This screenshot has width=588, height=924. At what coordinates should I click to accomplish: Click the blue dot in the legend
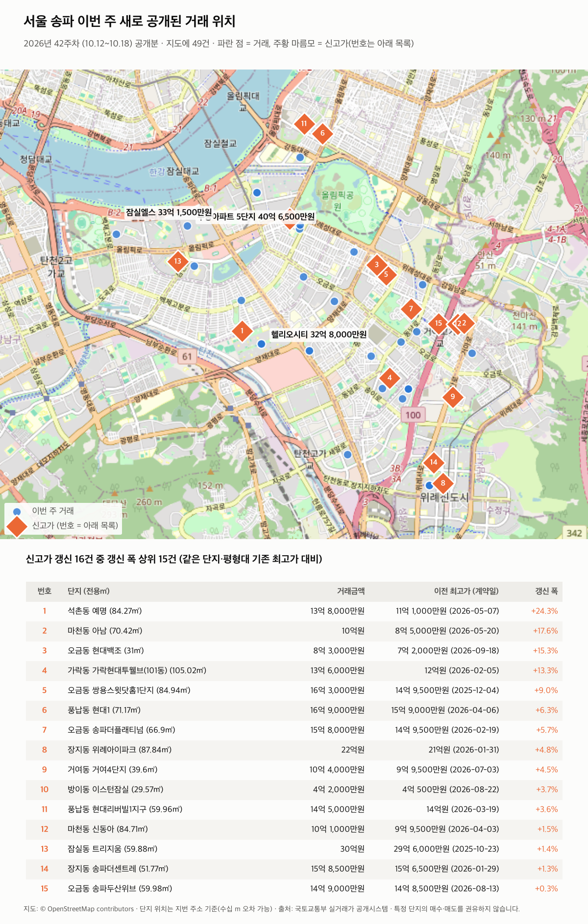pyautogui.click(x=17, y=511)
